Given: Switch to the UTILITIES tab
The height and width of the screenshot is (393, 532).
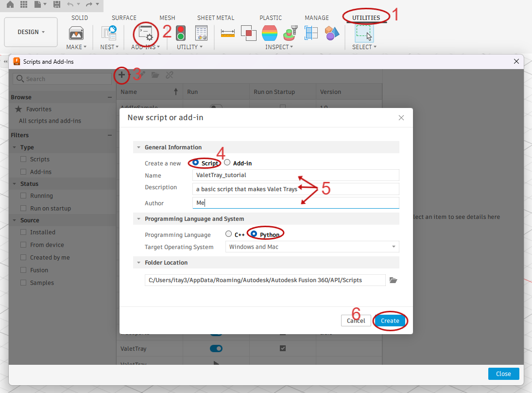Looking at the screenshot, I should pos(366,18).
